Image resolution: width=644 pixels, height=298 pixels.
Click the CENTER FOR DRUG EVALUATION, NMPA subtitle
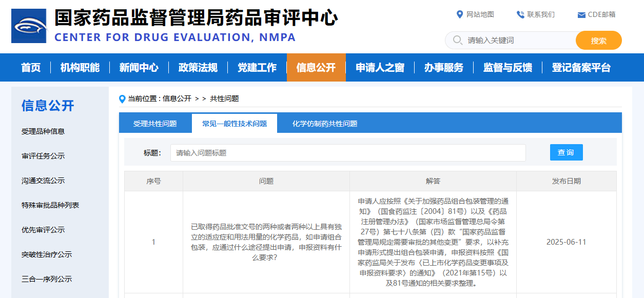point(175,38)
